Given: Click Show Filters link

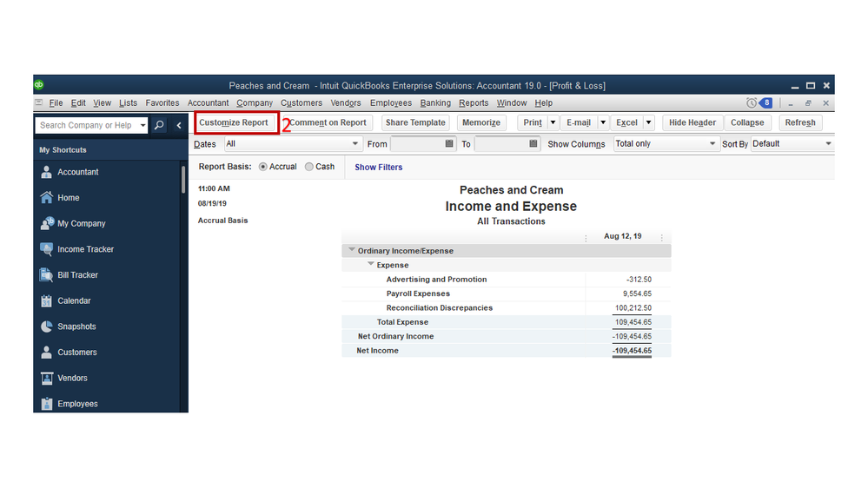Looking at the screenshot, I should coord(379,167).
